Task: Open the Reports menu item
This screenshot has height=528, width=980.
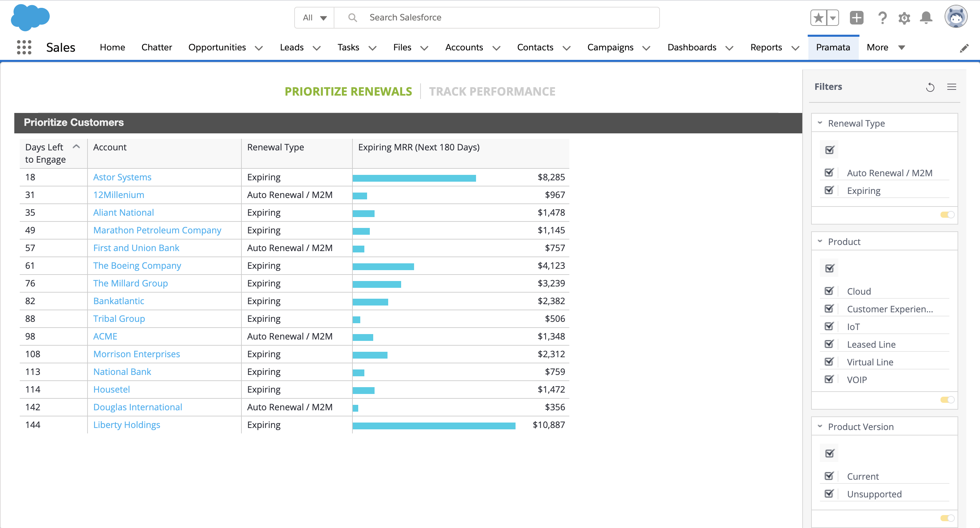Action: pyautogui.click(x=766, y=47)
